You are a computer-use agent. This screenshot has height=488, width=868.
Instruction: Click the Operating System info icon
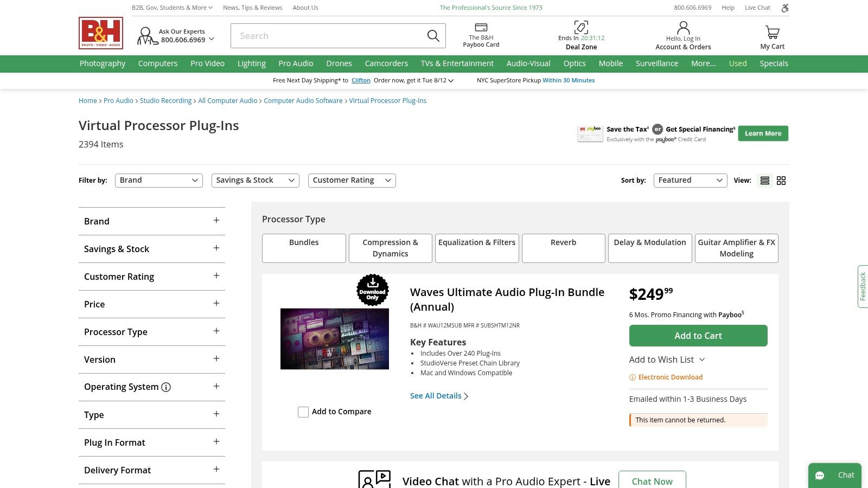(166, 387)
